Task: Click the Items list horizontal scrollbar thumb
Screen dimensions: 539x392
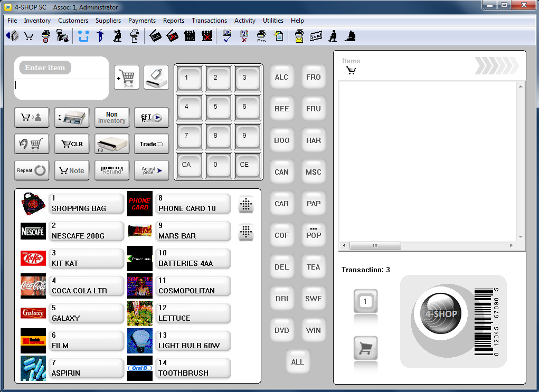Action: 375,246
